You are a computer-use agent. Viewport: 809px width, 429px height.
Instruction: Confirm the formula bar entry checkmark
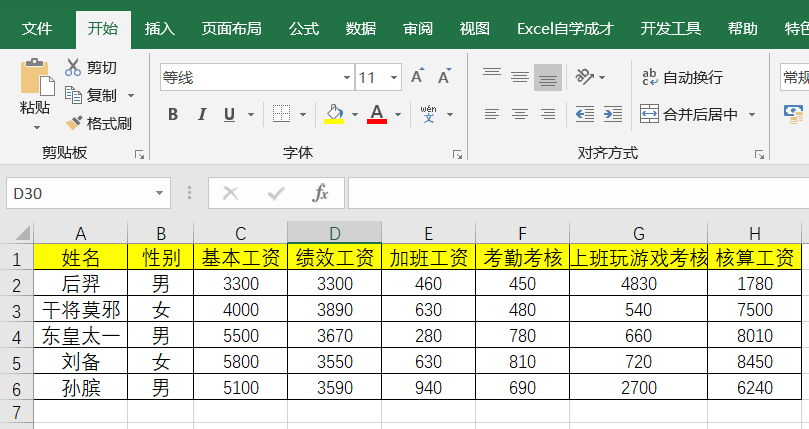click(276, 193)
